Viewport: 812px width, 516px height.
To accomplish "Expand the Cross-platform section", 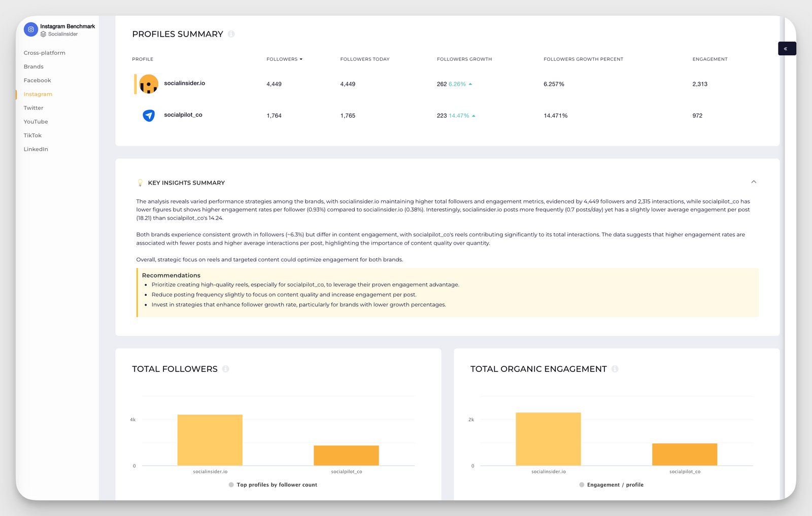I will [x=44, y=52].
